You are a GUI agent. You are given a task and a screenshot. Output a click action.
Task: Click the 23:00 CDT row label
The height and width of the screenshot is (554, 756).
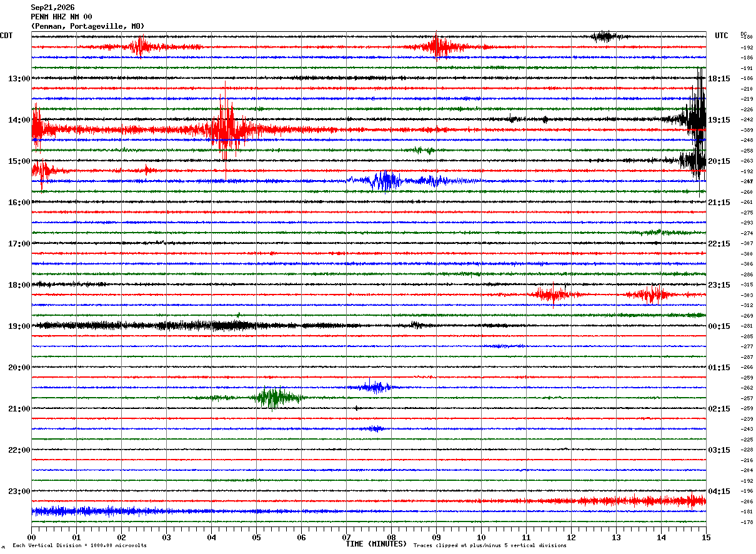click(x=19, y=491)
